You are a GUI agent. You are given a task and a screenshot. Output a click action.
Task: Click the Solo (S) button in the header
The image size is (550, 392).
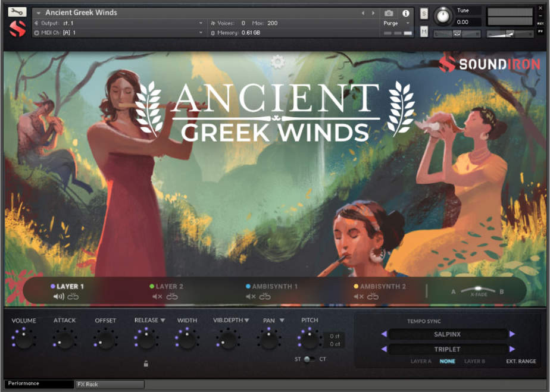(424, 13)
